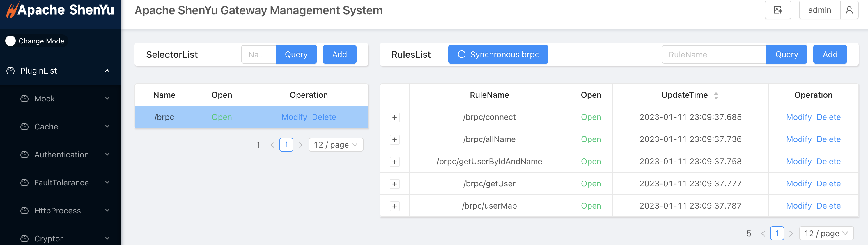Click the next page arrow in RulesList pagination
The image size is (868, 245).
[x=791, y=234]
